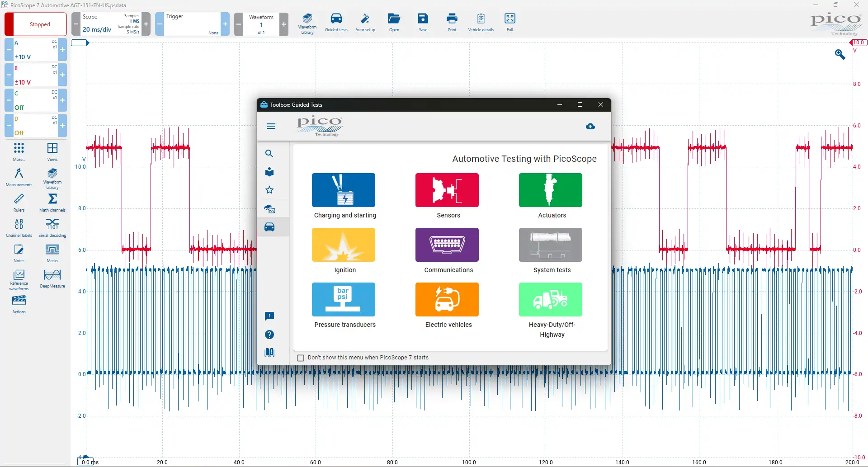Open the Trigger settings panel
The height and width of the screenshot is (467, 868).
[192, 24]
